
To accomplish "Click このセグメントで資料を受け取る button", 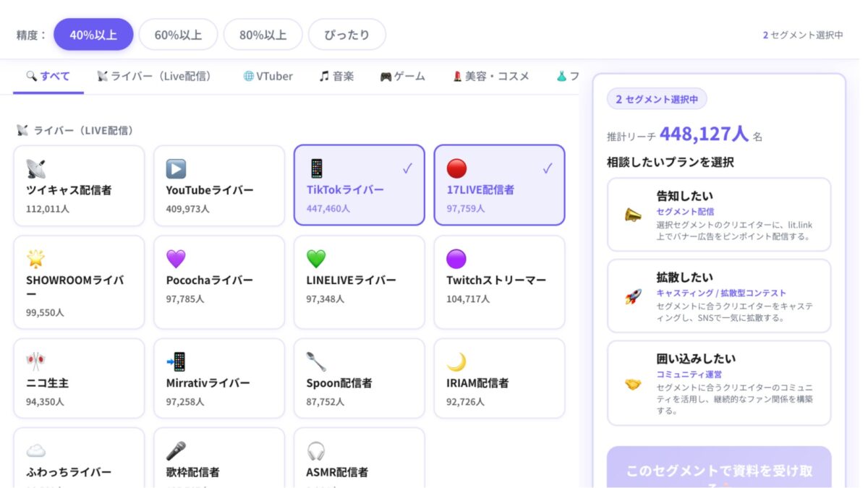I will (718, 470).
